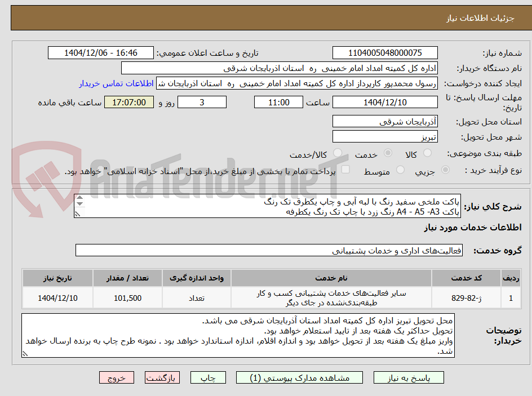Click scroll-down arrow in شرح کلی نیاز box

tap(79, 203)
